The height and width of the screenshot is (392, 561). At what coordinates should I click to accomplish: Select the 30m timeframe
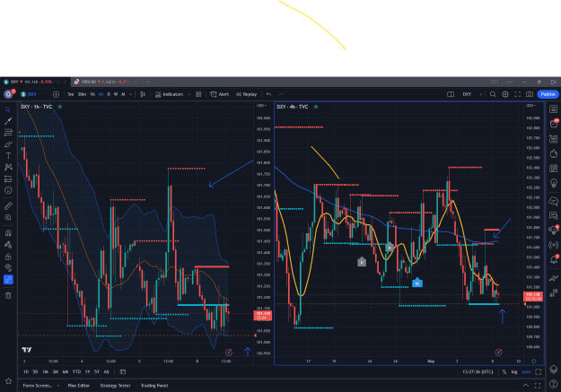(82, 94)
